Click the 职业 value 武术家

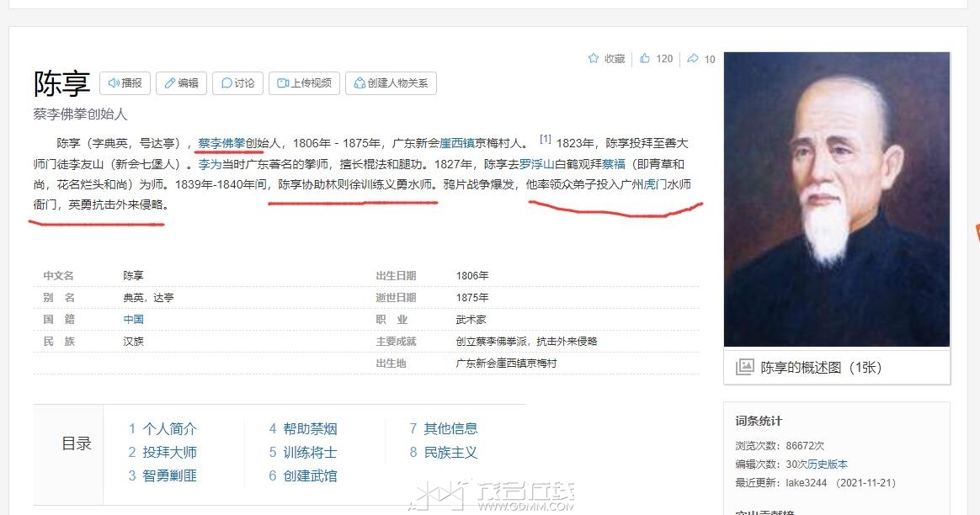click(471, 320)
